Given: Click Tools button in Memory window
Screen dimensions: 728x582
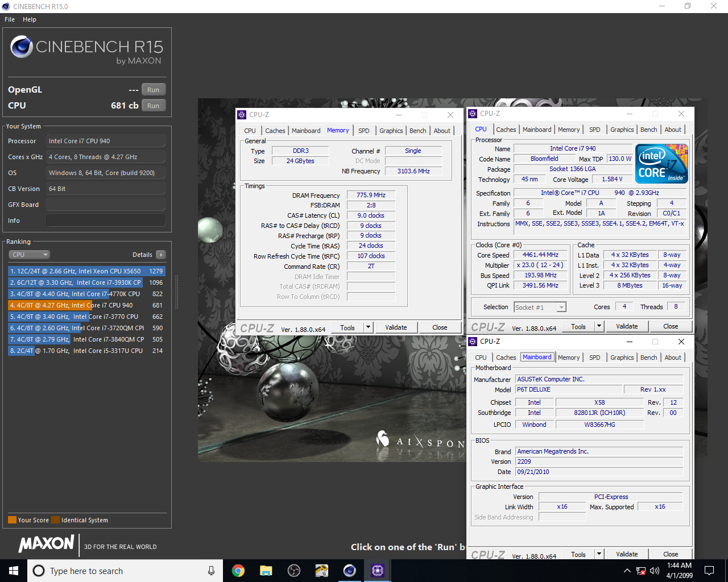Looking at the screenshot, I should [x=348, y=327].
